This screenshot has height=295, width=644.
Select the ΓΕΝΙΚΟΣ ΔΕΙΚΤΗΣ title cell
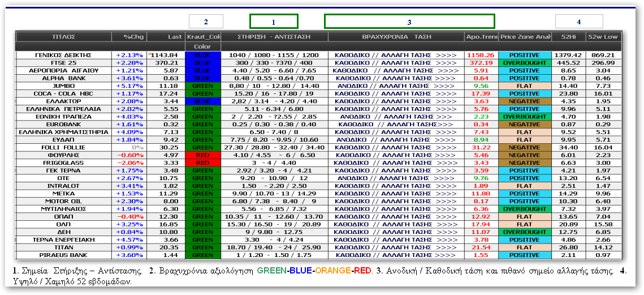click(64, 55)
